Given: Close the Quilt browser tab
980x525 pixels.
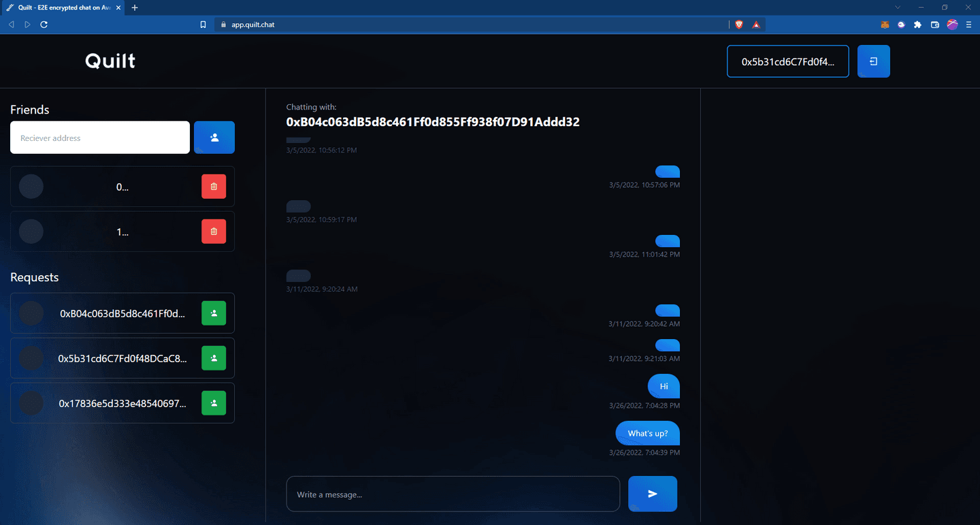Looking at the screenshot, I should click(x=118, y=7).
